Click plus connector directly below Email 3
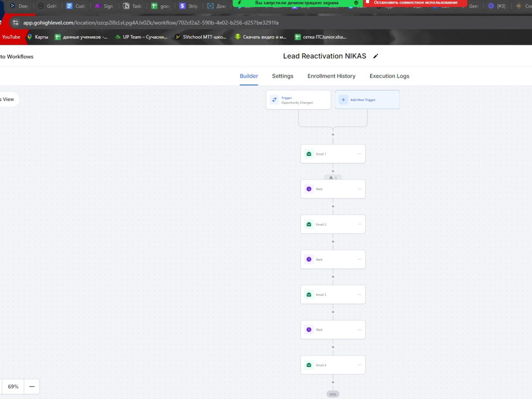Viewport: 532px width, 399px height. [333, 312]
